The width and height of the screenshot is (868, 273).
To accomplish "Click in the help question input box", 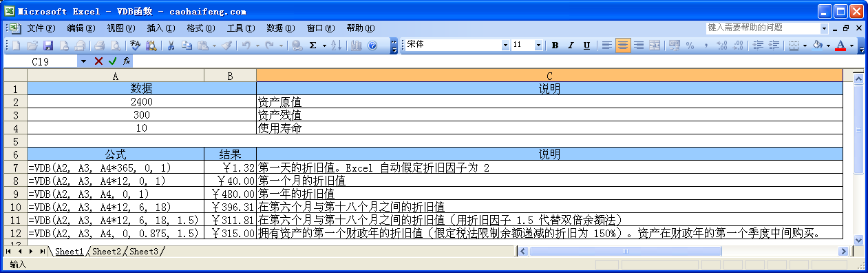I will coord(762,28).
